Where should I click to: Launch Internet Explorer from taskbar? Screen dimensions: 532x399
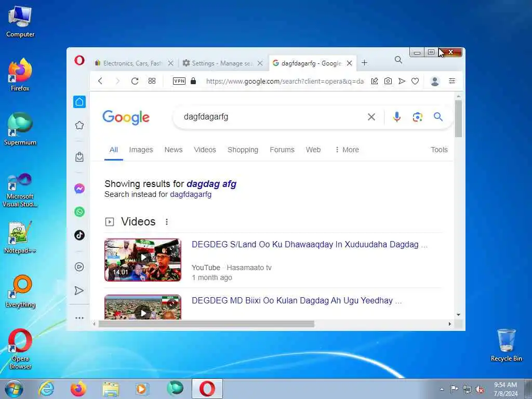coord(46,389)
